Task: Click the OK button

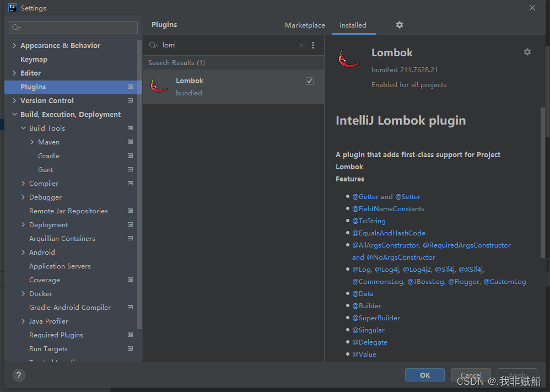Action: (x=425, y=375)
